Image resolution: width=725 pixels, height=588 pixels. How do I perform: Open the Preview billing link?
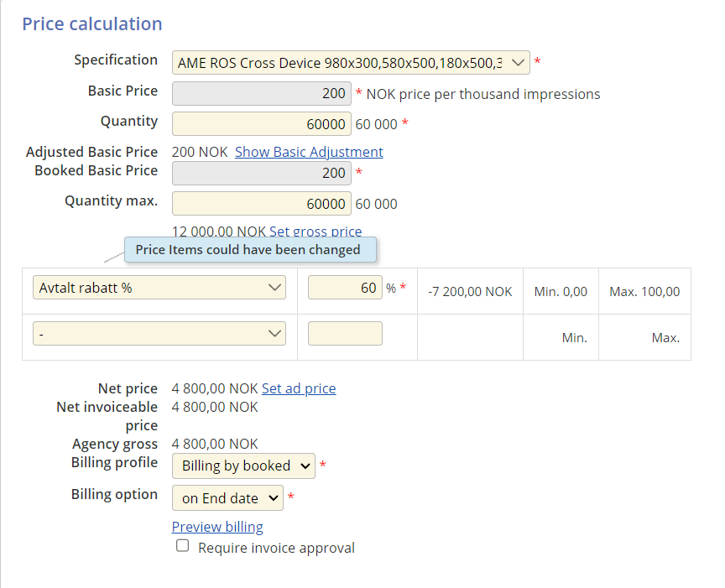coord(217,527)
